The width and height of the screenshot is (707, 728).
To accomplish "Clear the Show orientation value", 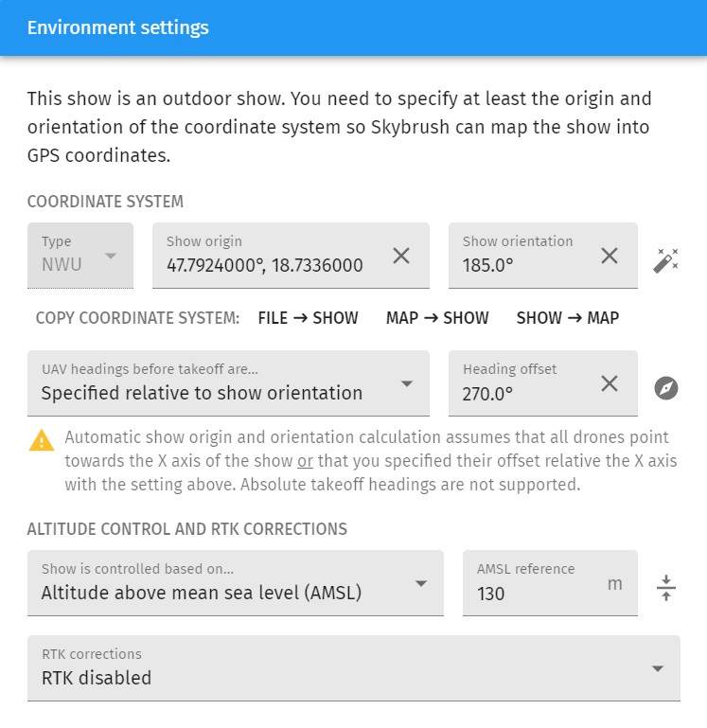I will coord(610,256).
